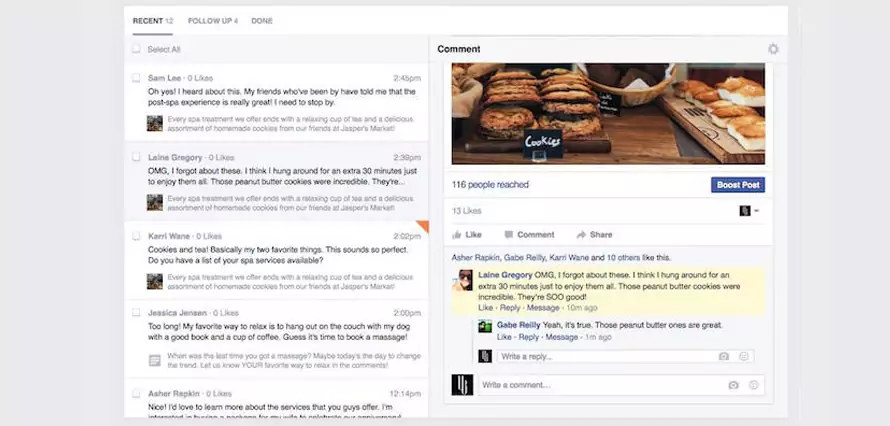This screenshot has width=890, height=426.
Task: Open the 116 people reached link
Action: pyautogui.click(x=490, y=185)
